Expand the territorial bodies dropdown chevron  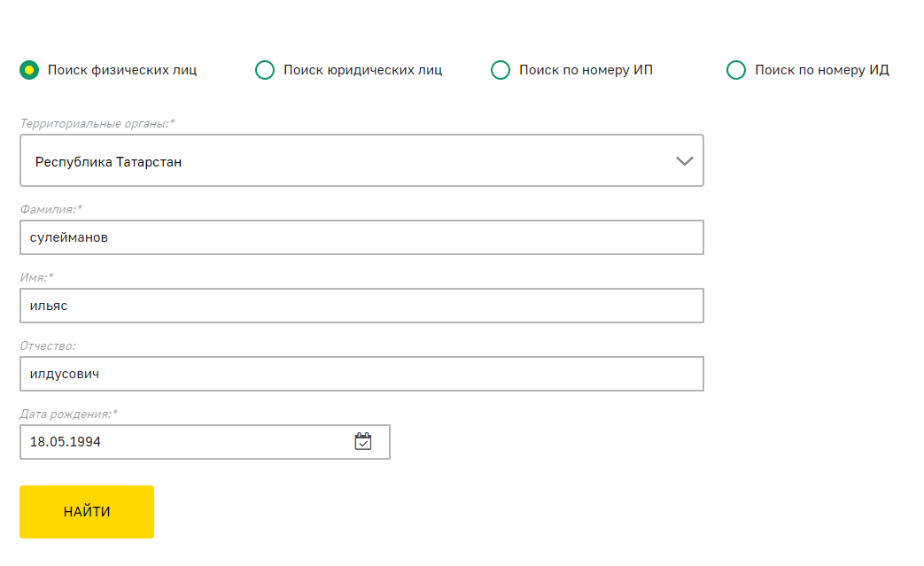pos(684,161)
